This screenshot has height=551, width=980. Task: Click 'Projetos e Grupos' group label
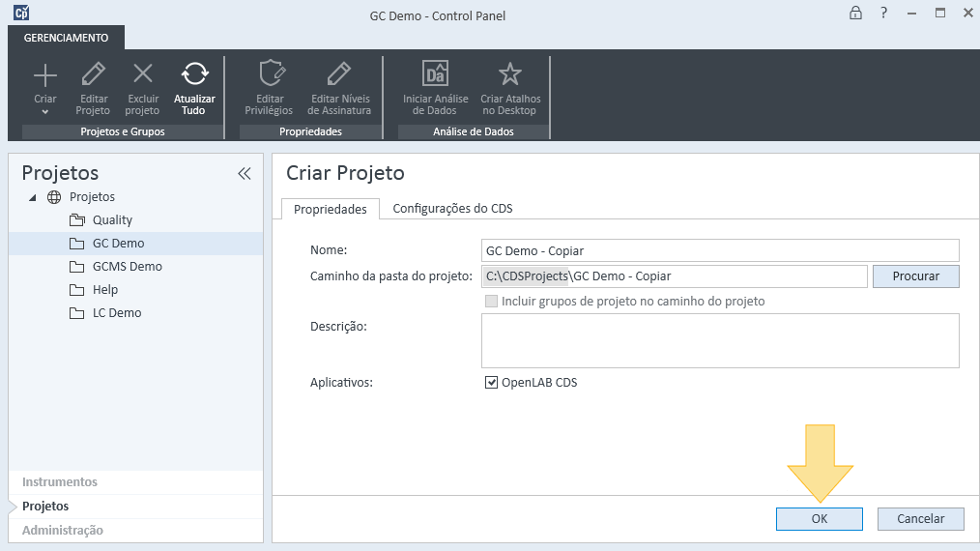point(123,131)
